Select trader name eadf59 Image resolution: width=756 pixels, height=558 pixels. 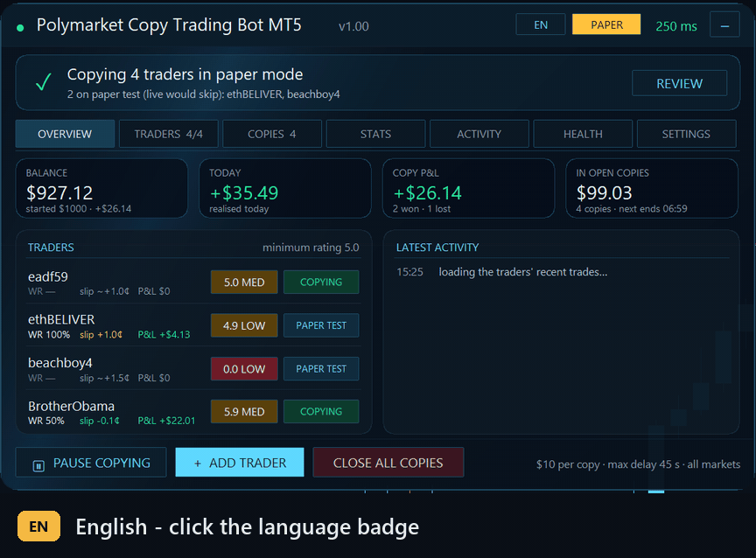click(x=48, y=276)
